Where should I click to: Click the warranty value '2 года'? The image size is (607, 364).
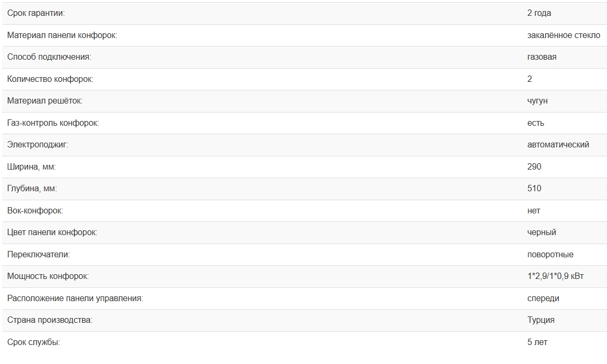539,13
